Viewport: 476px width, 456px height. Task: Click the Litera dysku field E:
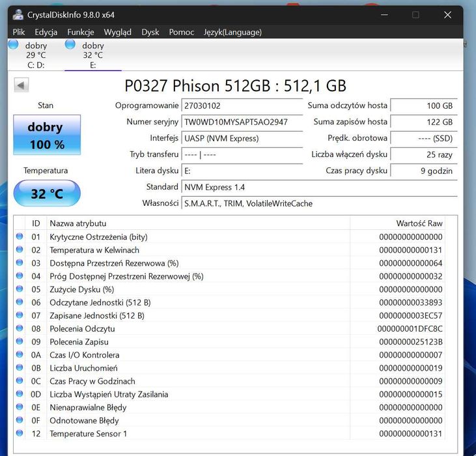click(x=242, y=171)
